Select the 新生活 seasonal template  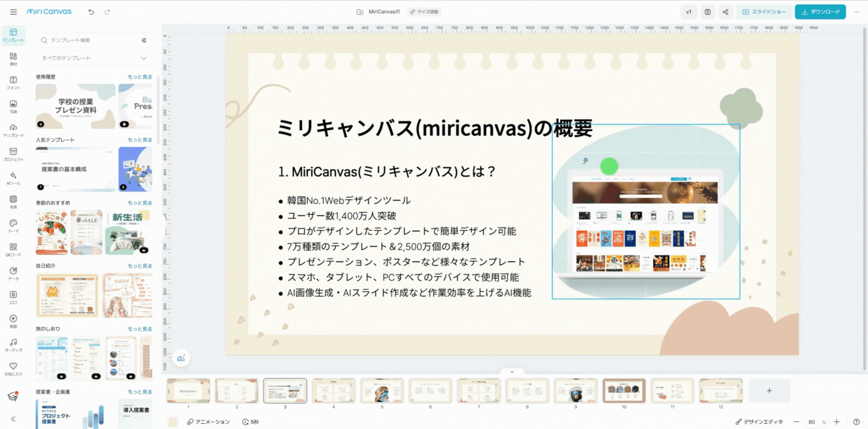tap(128, 232)
